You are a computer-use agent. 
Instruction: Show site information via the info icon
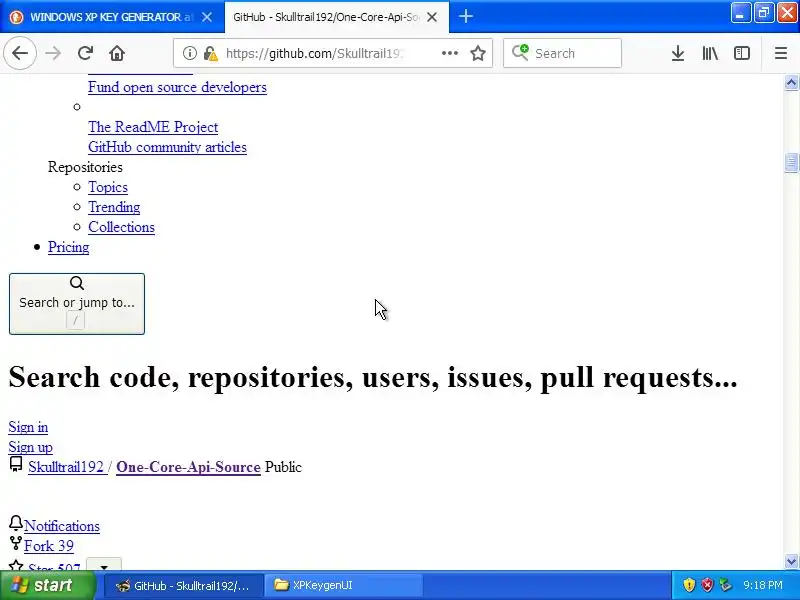coord(189,53)
